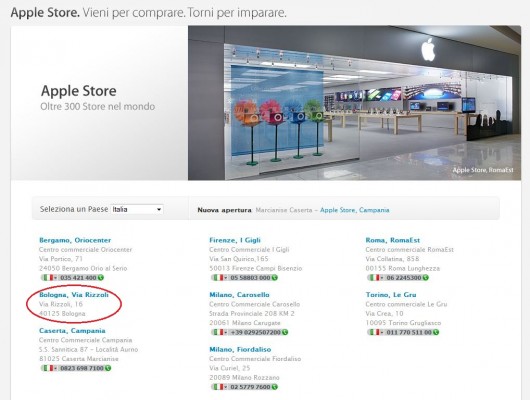This screenshot has height=400, width=530.
Task: Click the Italian flag beside Milano Fiordaliso phone
Action: click(x=218, y=386)
